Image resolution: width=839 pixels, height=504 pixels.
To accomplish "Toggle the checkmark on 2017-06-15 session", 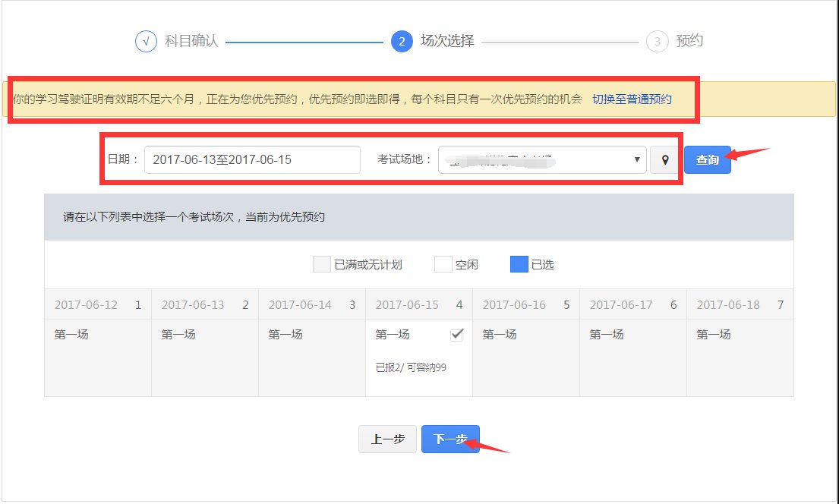I will (x=456, y=335).
